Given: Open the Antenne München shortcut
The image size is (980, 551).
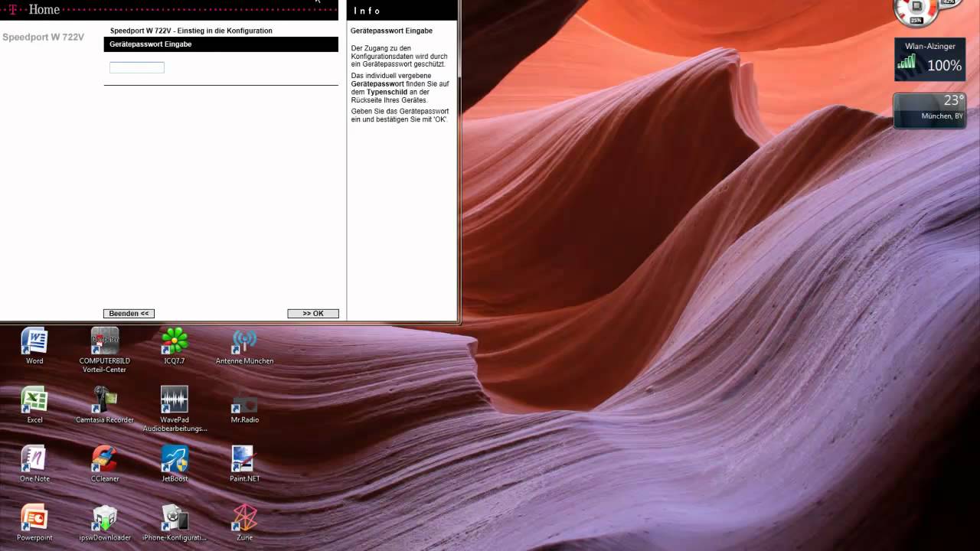Looking at the screenshot, I should click(x=244, y=346).
